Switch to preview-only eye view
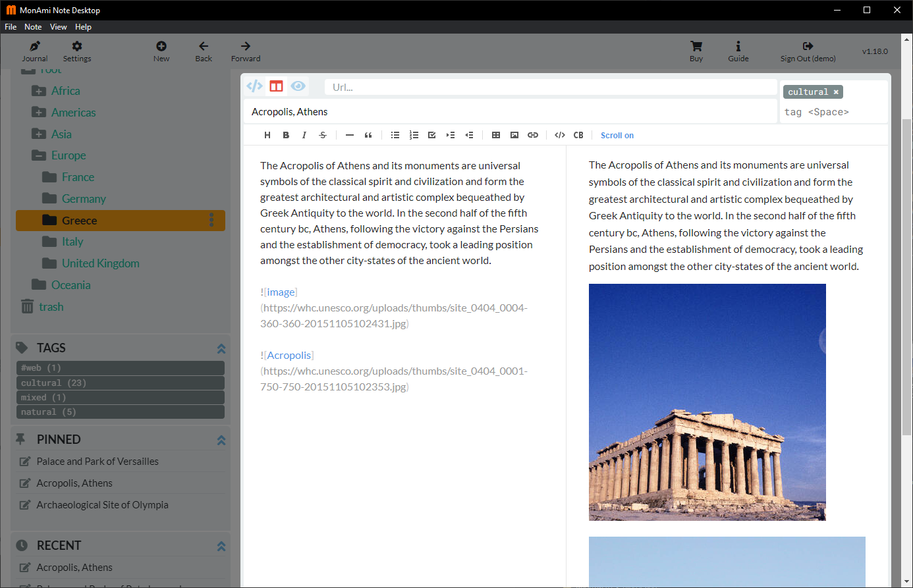This screenshot has height=588, width=913. point(298,86)
